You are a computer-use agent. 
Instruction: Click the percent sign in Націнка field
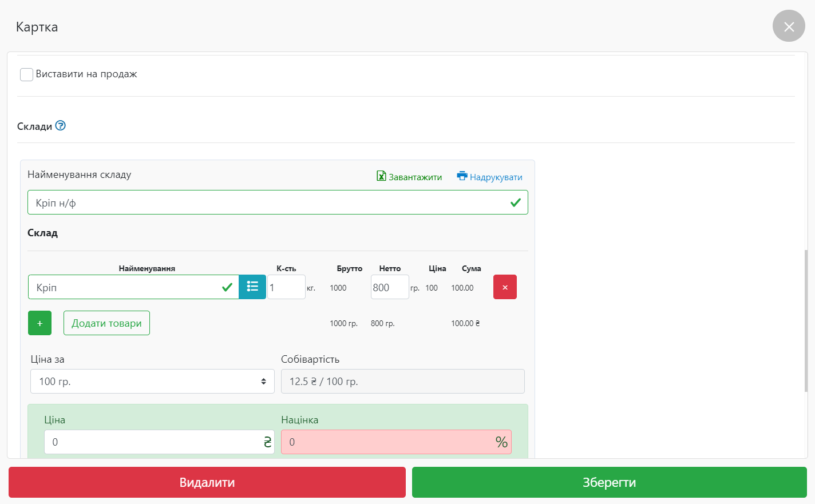[x=501, y=442]
